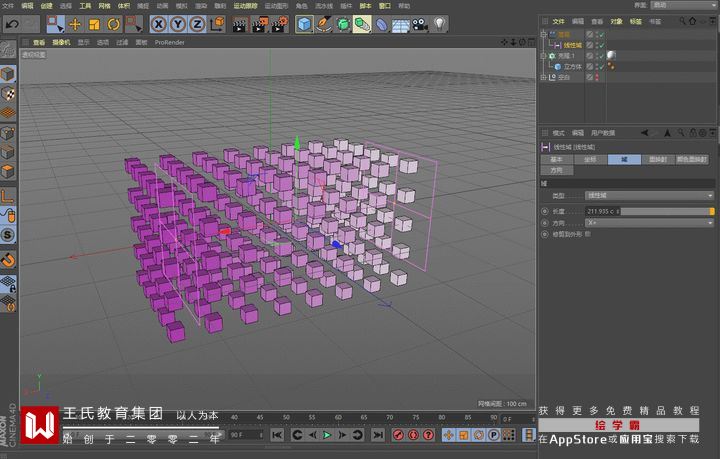Select the Polygons mode icon
This screenshot has width=720, height=459.
8,171
